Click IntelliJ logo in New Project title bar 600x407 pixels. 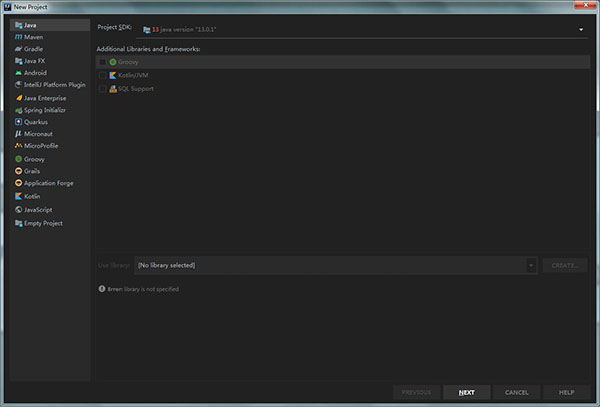7,7
